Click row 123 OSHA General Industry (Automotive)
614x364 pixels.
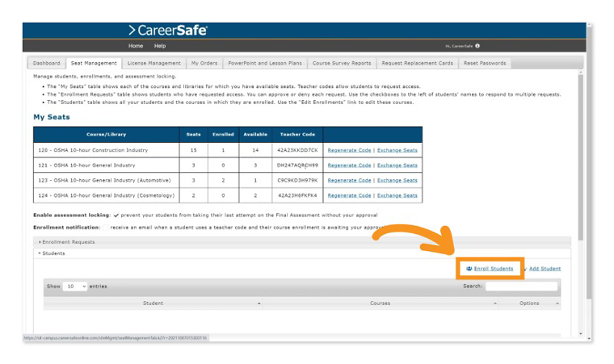point(228,181)
